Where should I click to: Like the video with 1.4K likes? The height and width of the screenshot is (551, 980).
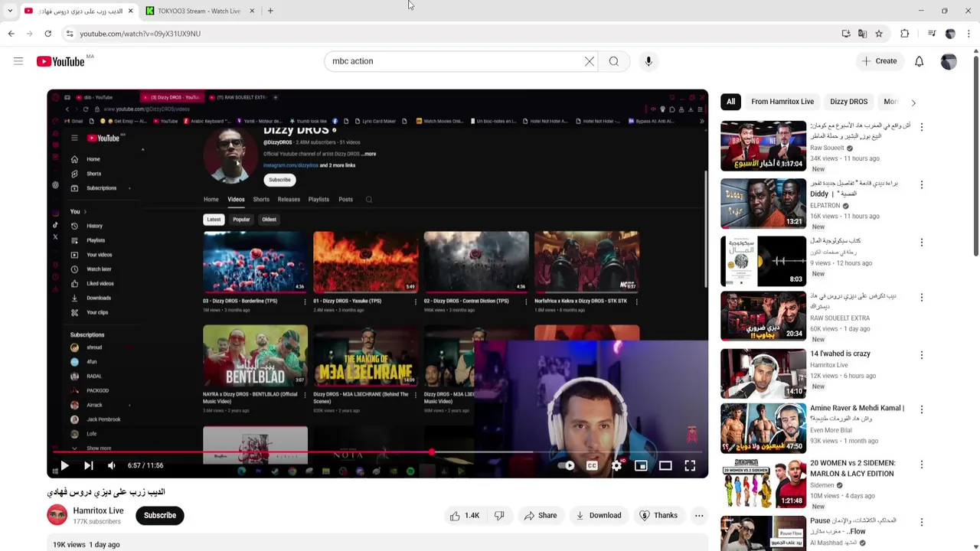click(x=465, y=516)
